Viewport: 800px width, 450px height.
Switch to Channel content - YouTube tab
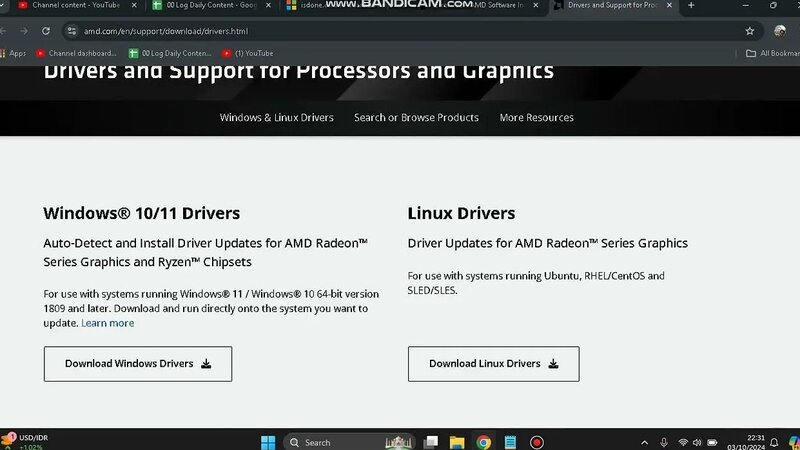(x=77, y=6)
